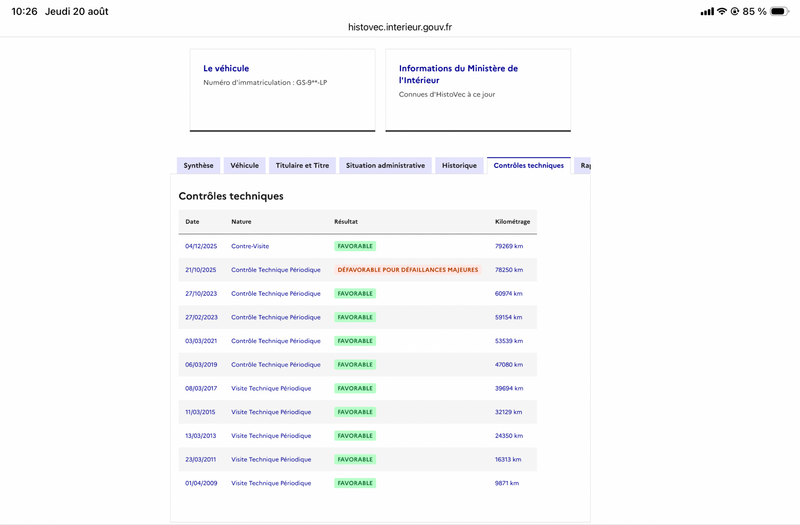
Task: Click the Contrôles techniques section heading
Action: [231, 196]
